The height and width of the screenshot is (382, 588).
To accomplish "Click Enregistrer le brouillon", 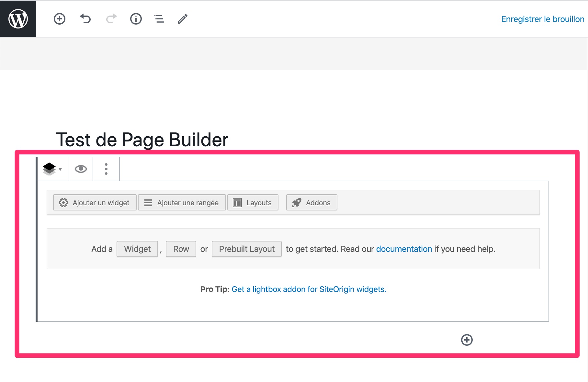I will pos(543,19).
